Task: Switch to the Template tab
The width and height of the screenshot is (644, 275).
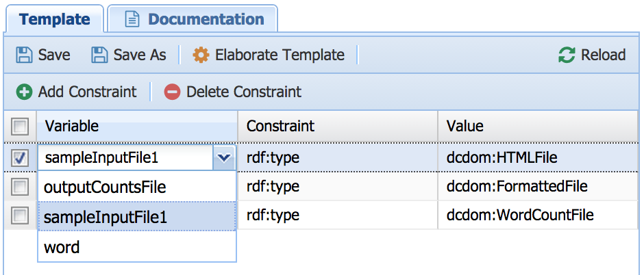Action: coord(55,19)
